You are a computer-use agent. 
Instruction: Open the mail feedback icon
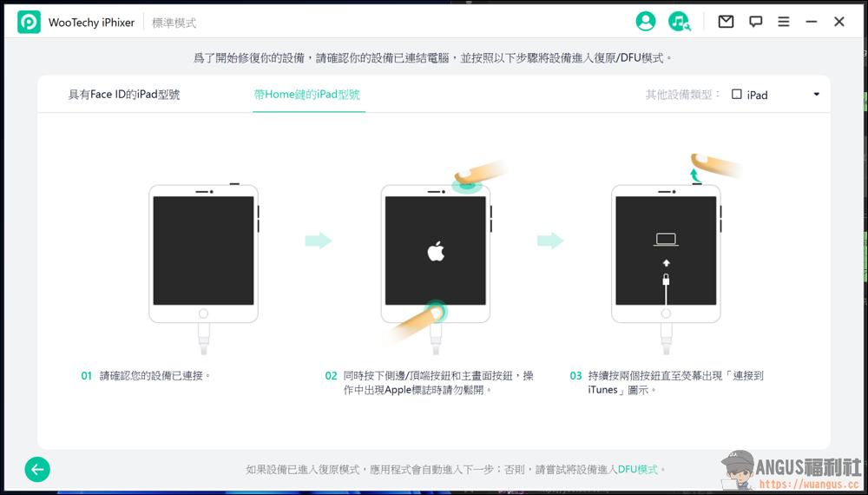(726, 22)
